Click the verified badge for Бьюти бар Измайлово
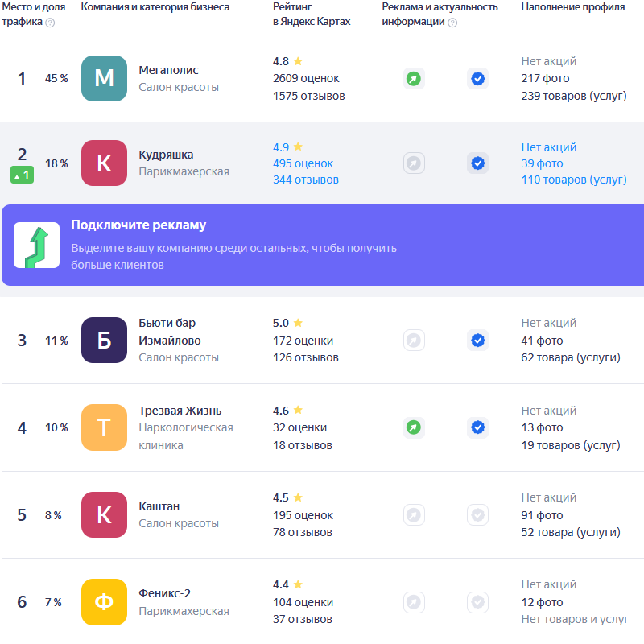Screen dimensions: 644x644 point(477,340)
